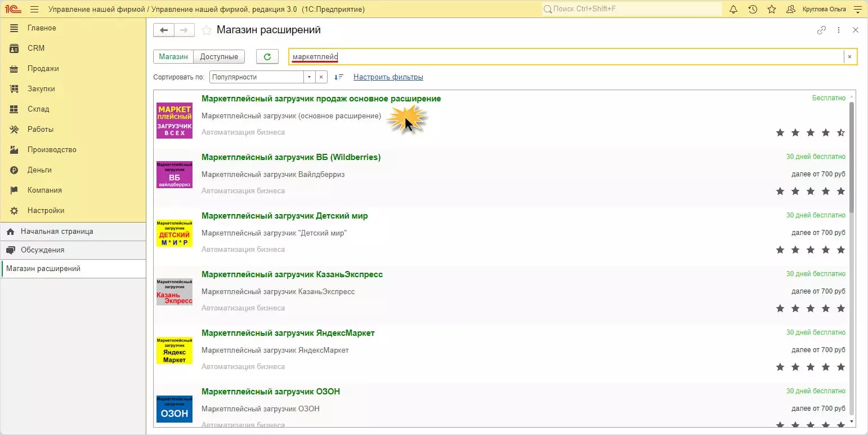Copy link to this page icon
This screenshot has height=435, width=868.
click(x=822, y=30)
